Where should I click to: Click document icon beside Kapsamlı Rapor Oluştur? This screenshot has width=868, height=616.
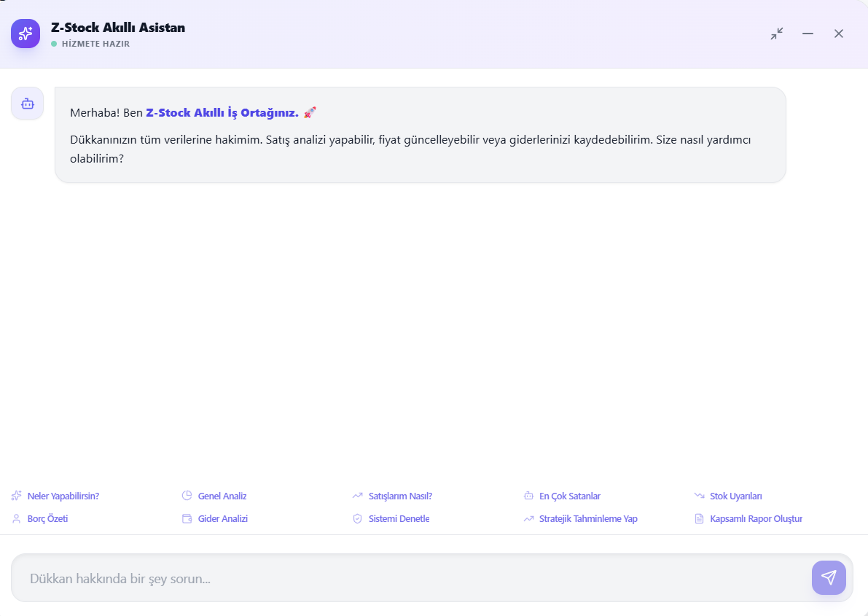pos(699,518)
